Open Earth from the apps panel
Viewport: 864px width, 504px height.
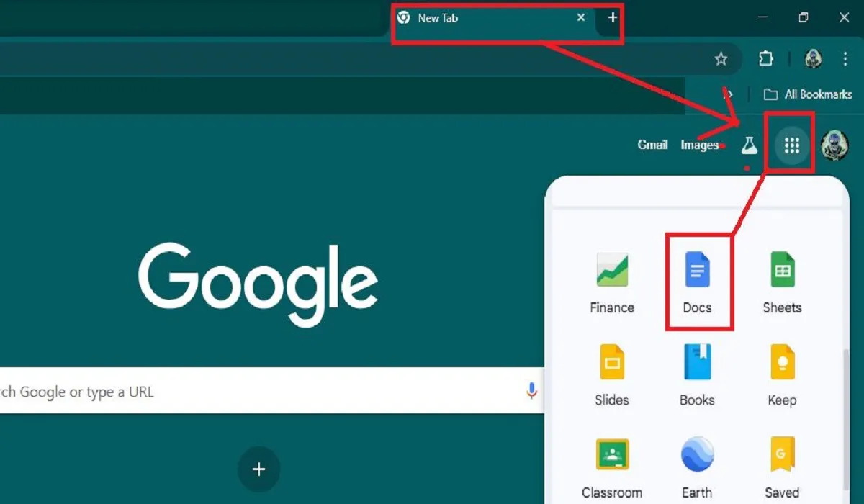click(697, 469)
